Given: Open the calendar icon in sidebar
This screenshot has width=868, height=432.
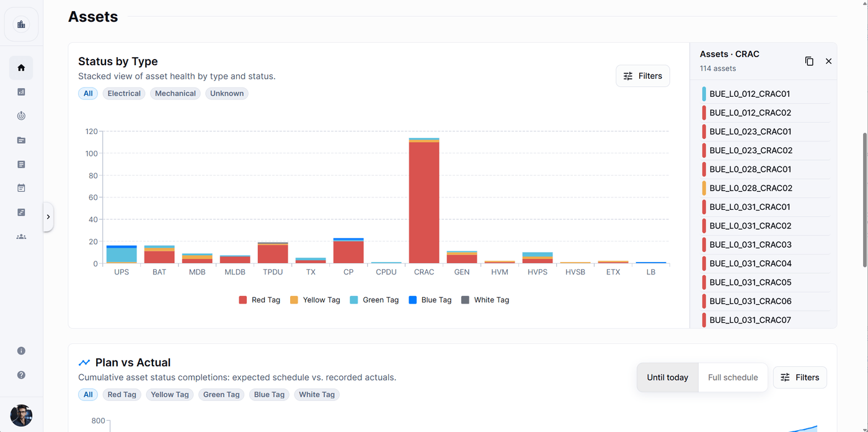Looking at the screenshot, I should pyautogui.click(x=21, y=188).
